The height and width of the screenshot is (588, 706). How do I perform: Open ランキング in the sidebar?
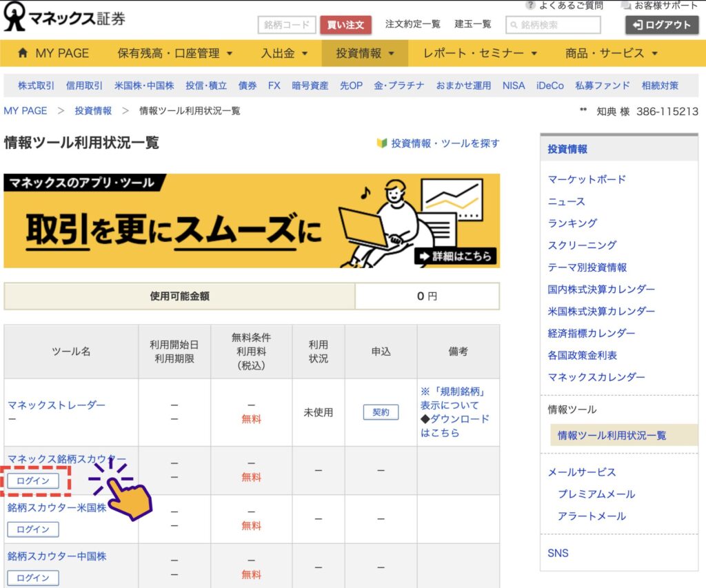(572, 223)
